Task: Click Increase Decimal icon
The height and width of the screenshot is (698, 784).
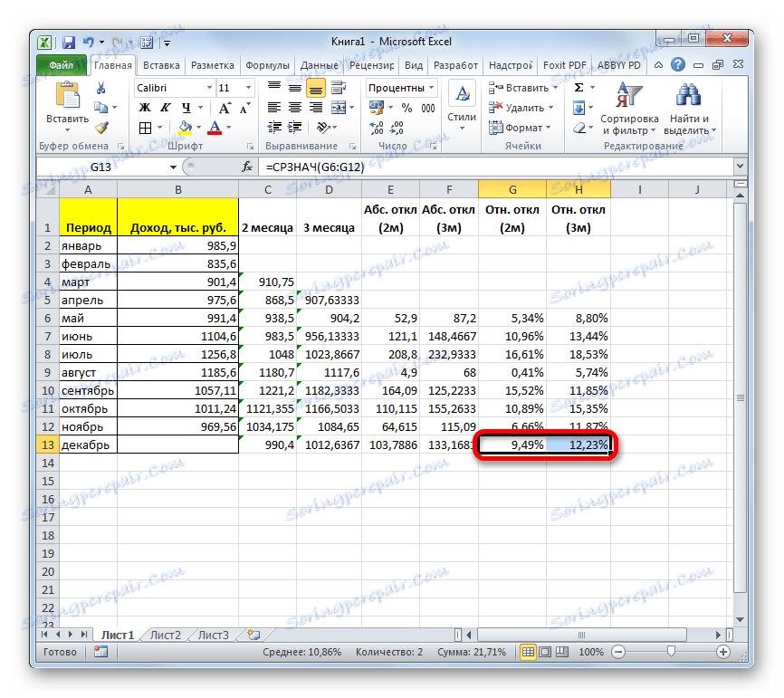Action: point(375,127)
